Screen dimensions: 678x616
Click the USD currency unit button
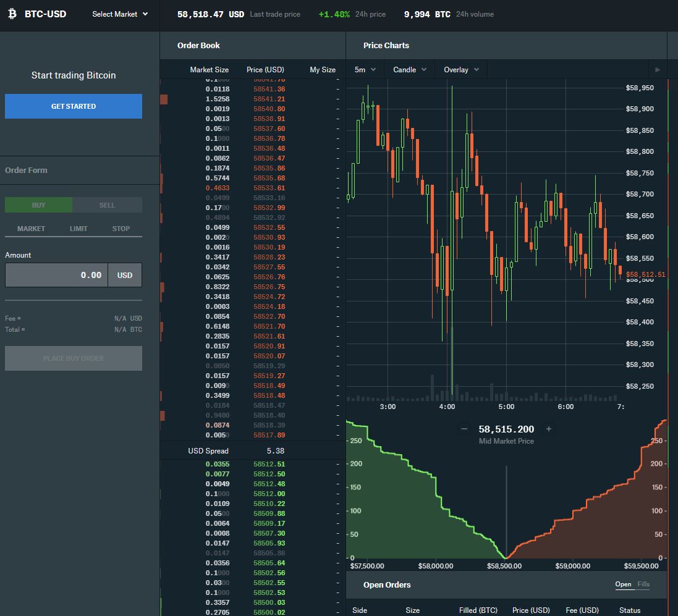click(x=125, y=275)
